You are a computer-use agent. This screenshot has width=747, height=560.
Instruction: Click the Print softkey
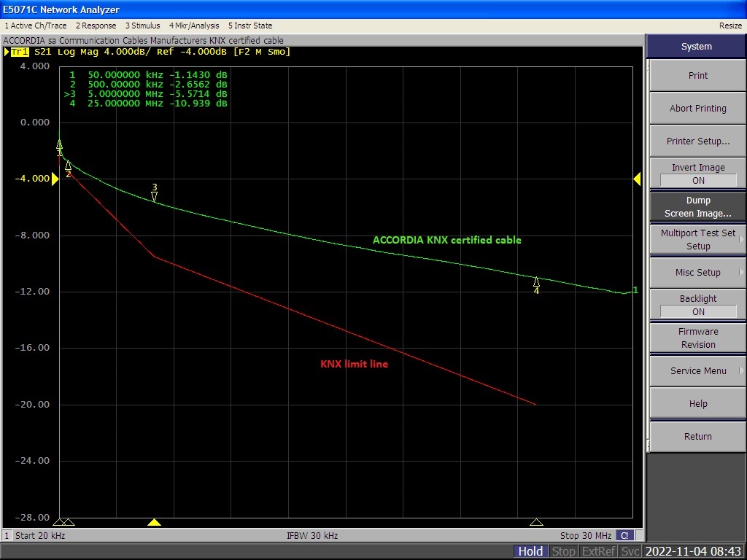pos(698,75)
